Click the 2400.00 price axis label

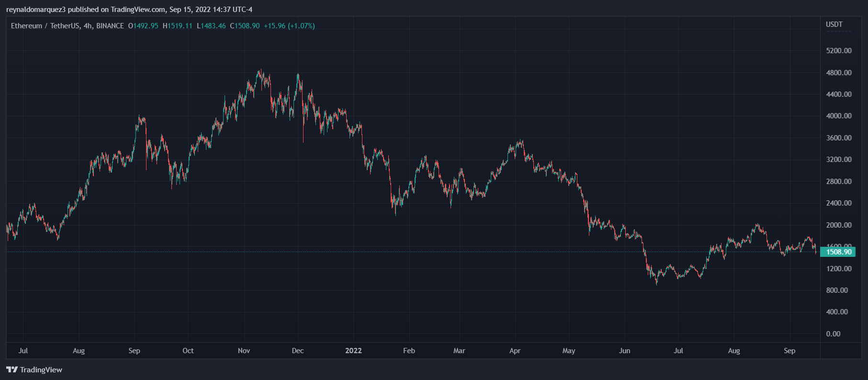click(x=839, y=203)
